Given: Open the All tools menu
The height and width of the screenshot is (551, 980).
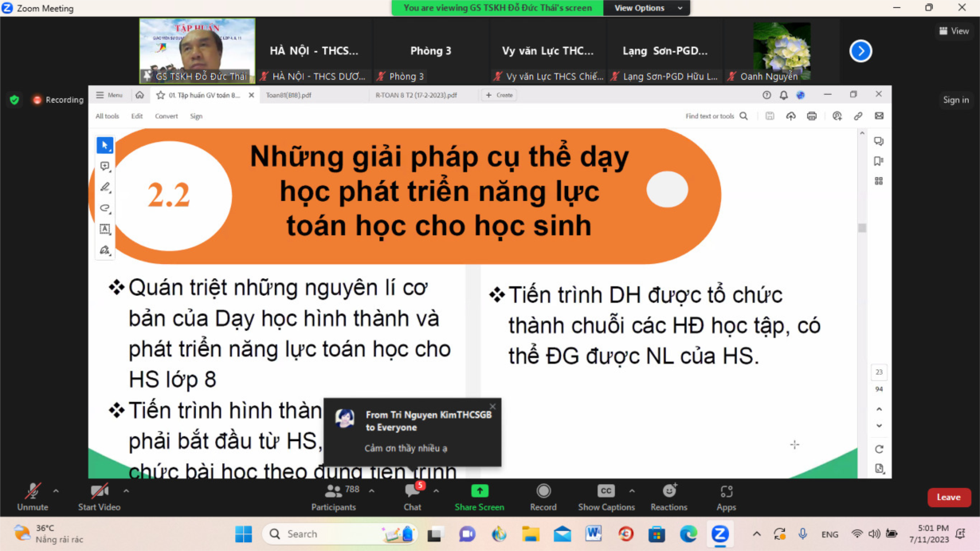Looking at the screenshot, I should click(108, 116).
